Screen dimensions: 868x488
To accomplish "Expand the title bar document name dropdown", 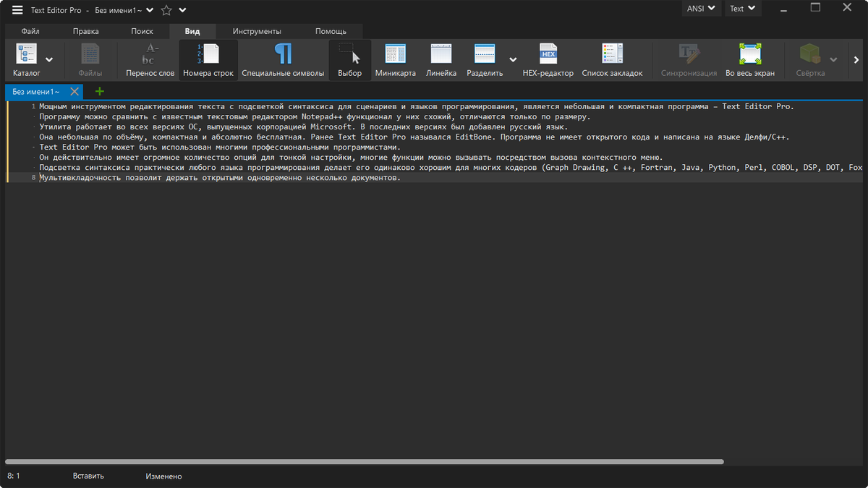I will click(x=149, y=10).
